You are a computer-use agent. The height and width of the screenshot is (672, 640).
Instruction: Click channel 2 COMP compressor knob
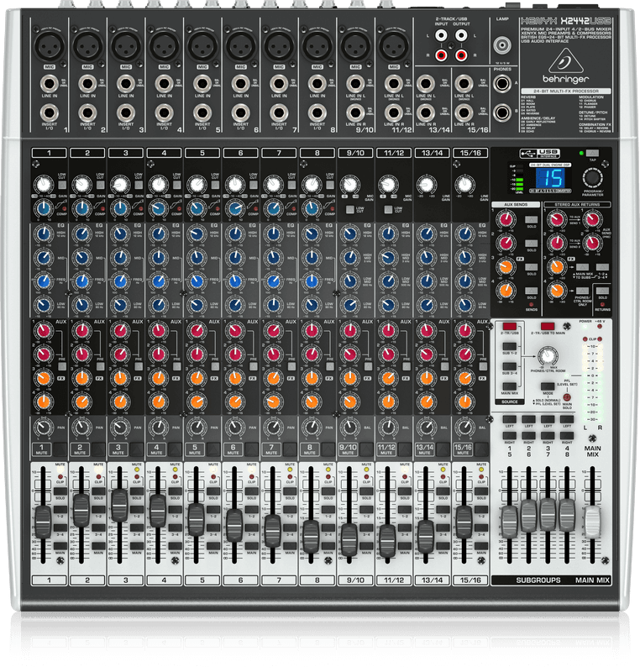click(81, 208)
